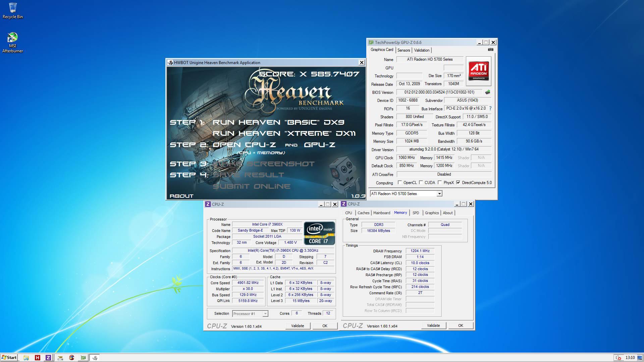Select the Memory tab in CPU-Z
This screenshot has height=362, width=644.
400,213
